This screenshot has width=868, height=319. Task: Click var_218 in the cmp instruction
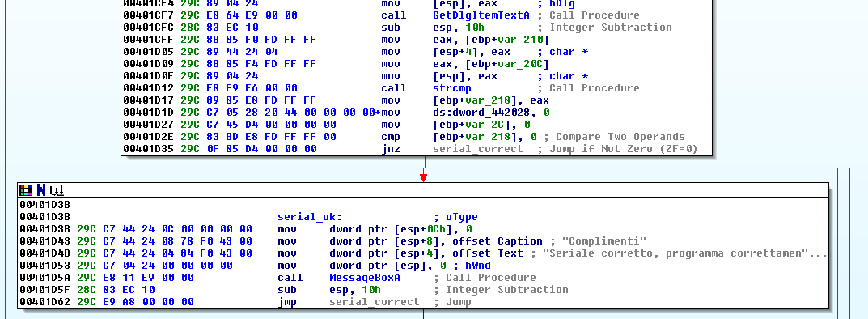(x=488, y=137)
